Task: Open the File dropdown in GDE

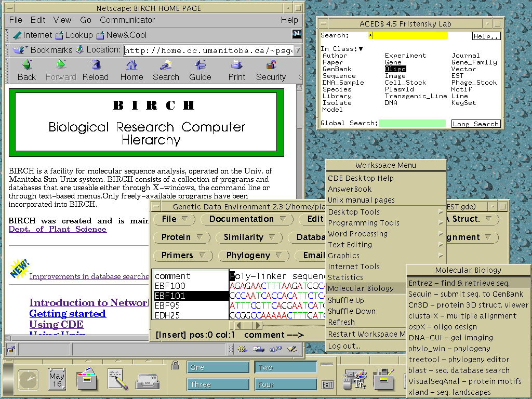Action: pyautogui.click(x=175, y=219)
